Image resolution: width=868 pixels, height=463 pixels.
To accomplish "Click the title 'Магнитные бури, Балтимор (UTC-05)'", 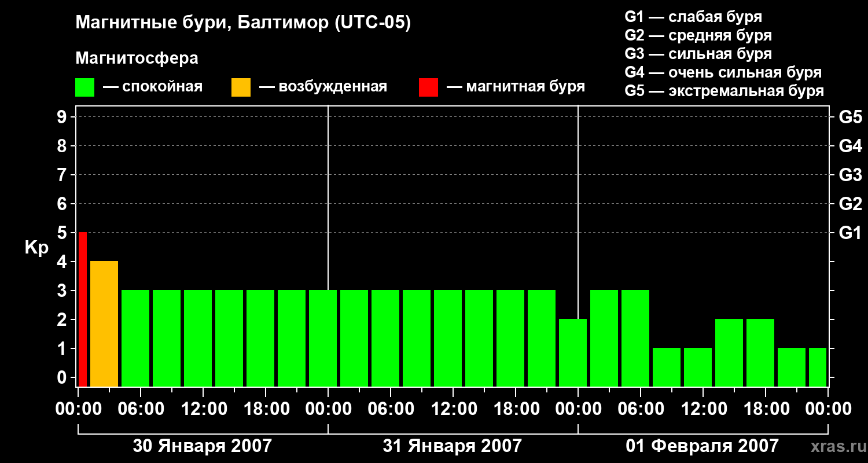I will 243,23.
